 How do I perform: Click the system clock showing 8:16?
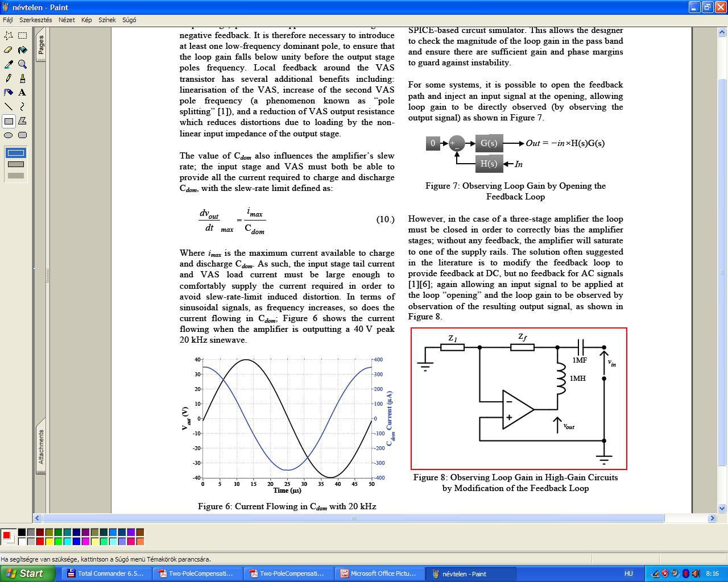pos(712,573)
